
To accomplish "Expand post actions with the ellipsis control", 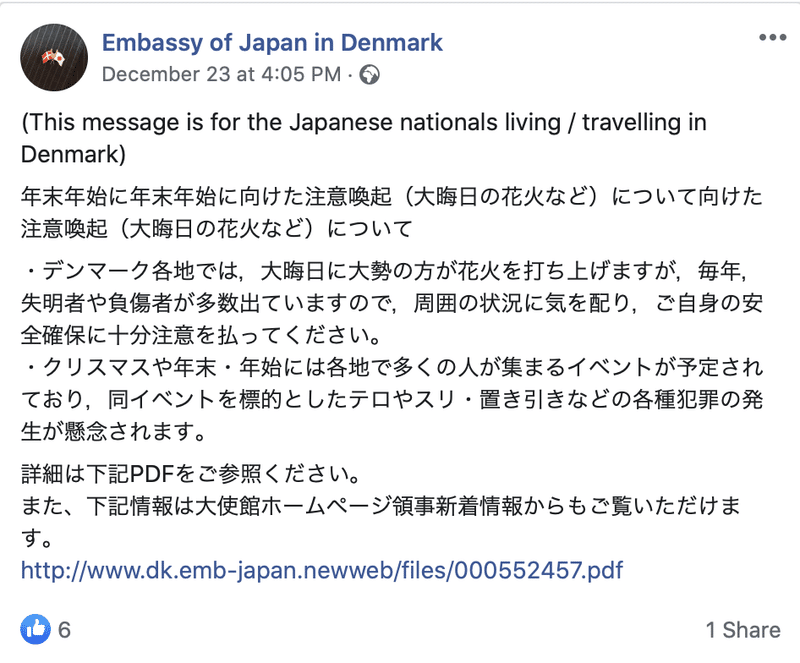I will (771, 39).
